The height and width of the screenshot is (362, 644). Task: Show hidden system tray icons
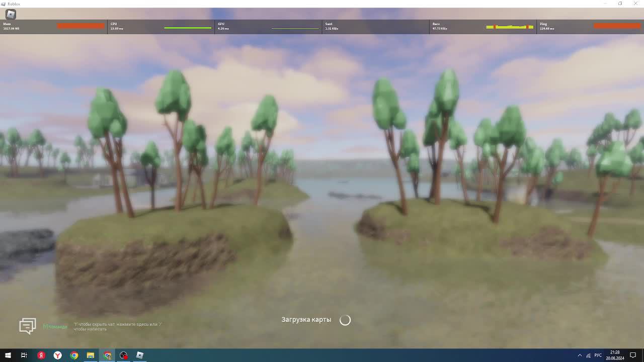point(580,355)
